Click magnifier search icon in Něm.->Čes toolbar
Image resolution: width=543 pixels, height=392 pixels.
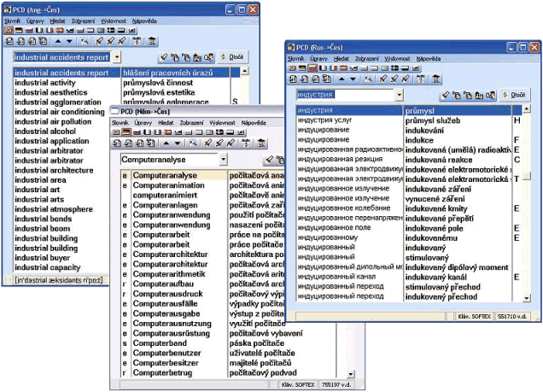point(193,143)
